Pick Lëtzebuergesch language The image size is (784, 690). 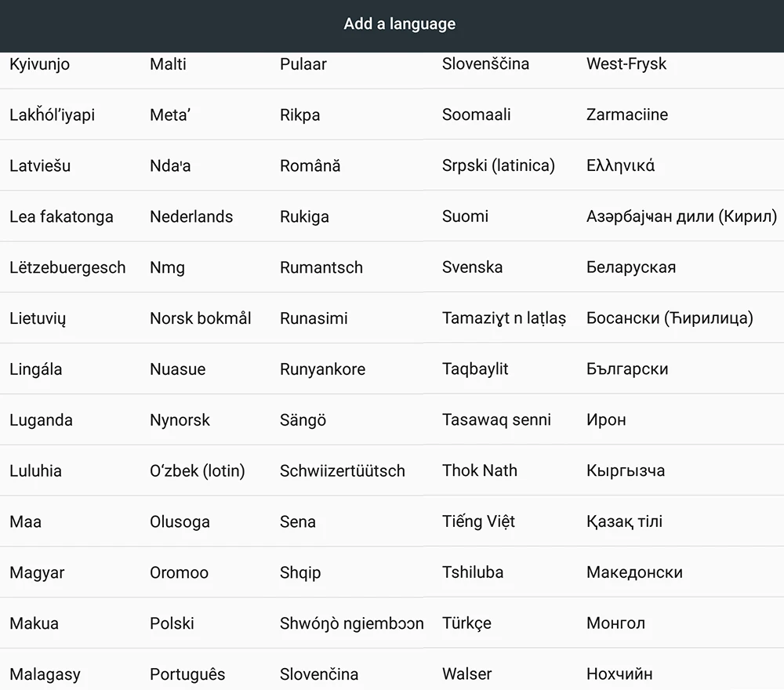(x=67, y=267)
